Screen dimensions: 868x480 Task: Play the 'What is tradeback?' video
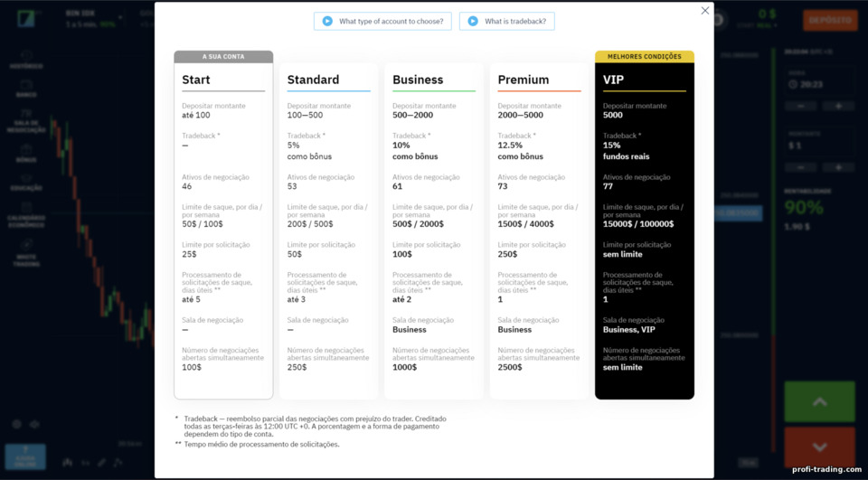pos(506,21)
